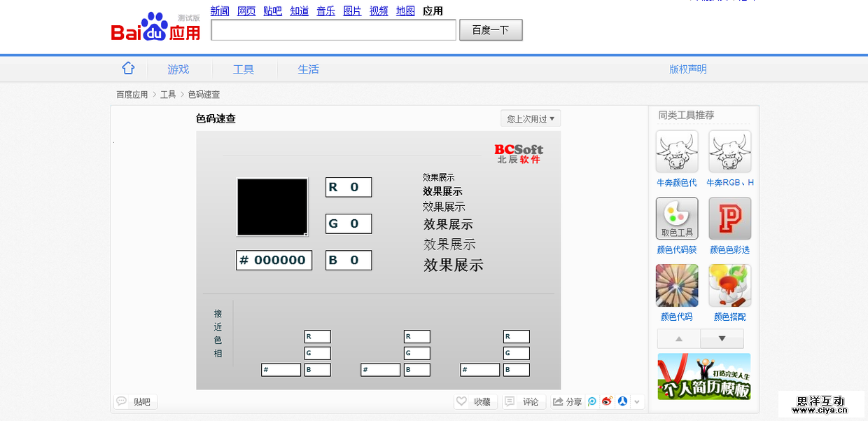Click the black color preview swatch
The image size is (868, 421).
272,207
